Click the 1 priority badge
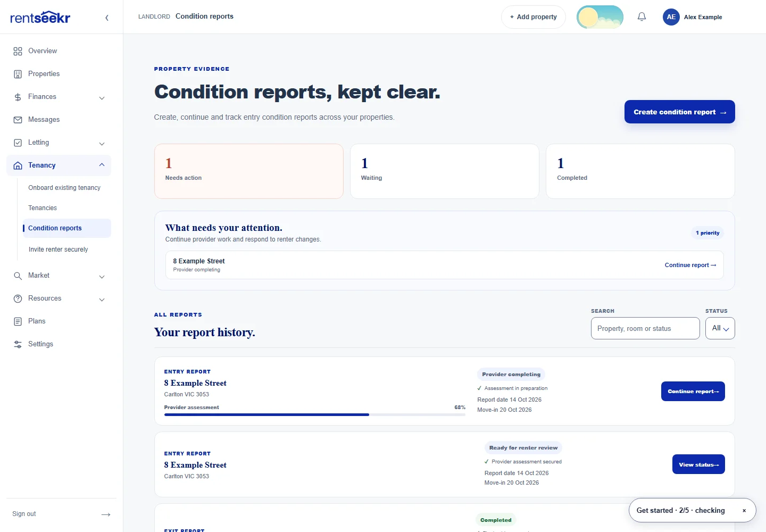The image size is (766, 532). [x=707, y=233]
